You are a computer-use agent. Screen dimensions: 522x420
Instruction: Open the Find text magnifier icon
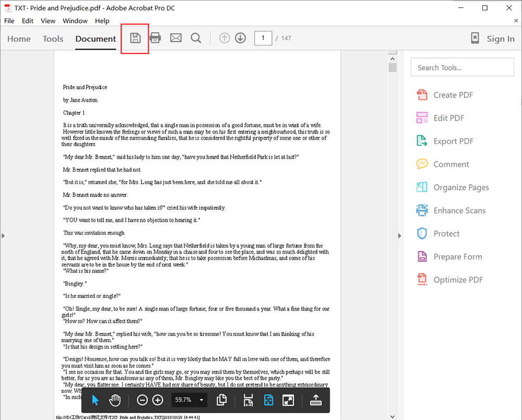pos(196,38)
